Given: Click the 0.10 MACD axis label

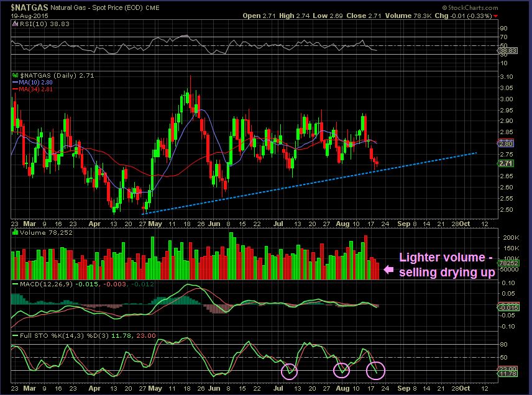Looking at the screenshot, I should [x=508, y=283].
